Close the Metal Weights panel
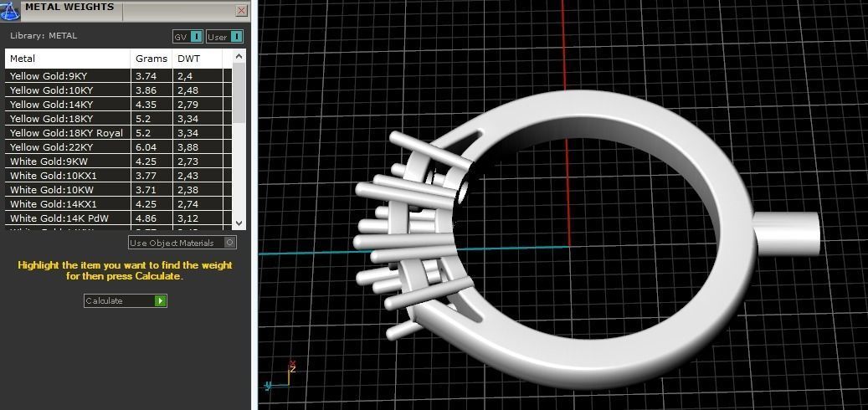This screenshot has height=410, width=868. click(x=241, y=11)
